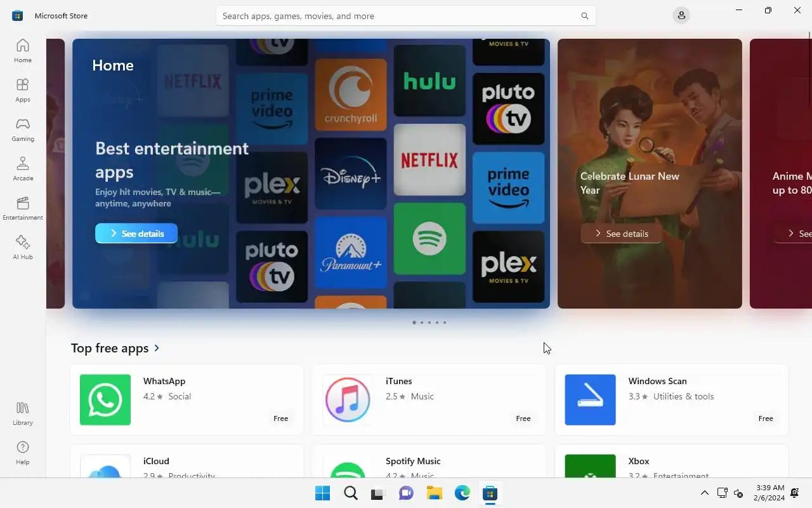Open Help in the sidebar
Viewport: 812px width, 508px height.
click(x=23, y=453)
